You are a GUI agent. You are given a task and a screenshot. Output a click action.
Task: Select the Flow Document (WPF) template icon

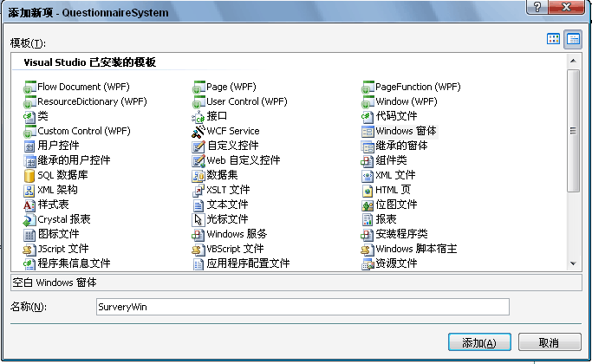[29, 88]
